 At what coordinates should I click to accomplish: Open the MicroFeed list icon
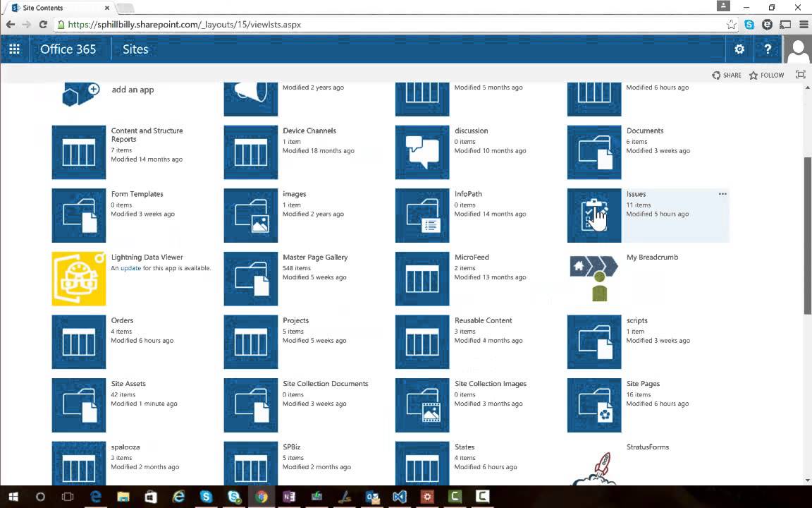pos(422,279)
